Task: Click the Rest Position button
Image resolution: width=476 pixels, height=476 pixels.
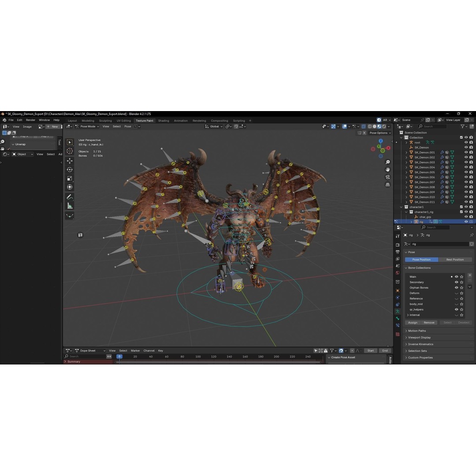Action: point(455,260)
